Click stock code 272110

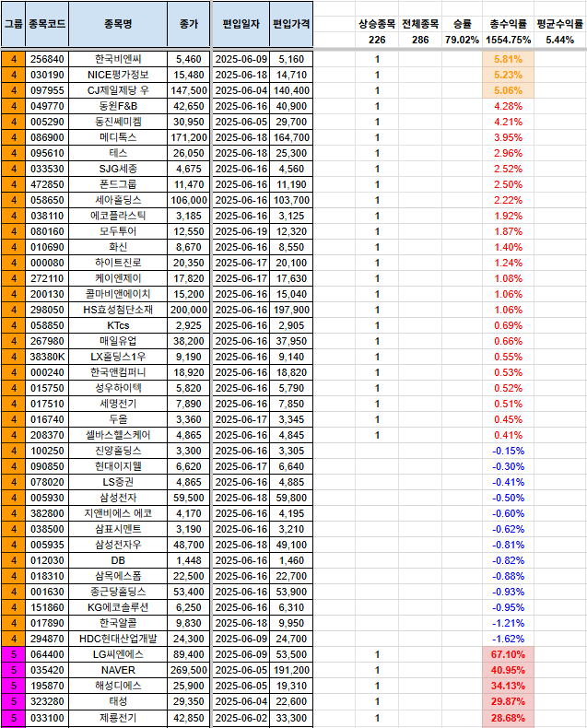pyautogui.click(x=47, y=278)
